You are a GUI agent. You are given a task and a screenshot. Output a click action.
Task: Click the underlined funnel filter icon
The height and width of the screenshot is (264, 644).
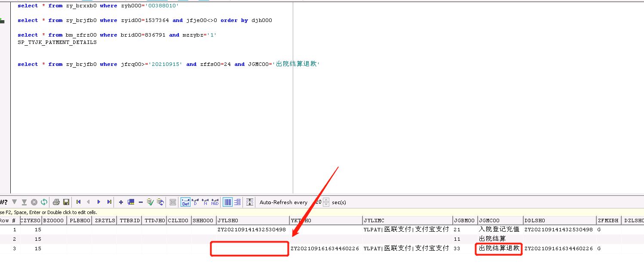tap(24, 202)
